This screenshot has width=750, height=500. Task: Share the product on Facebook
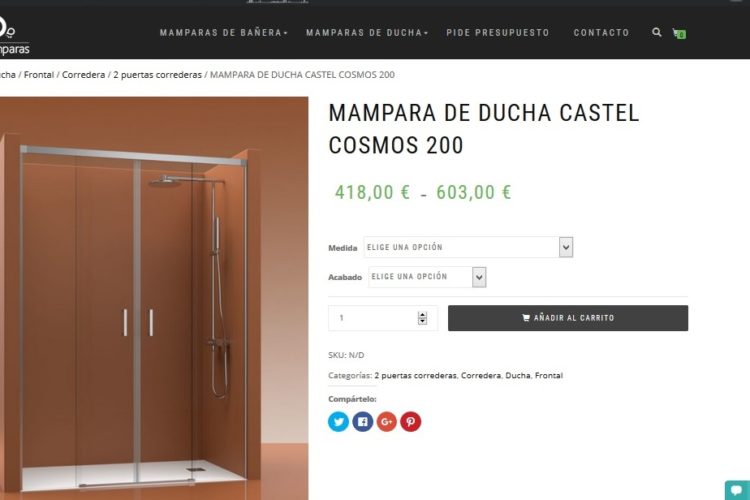coord(363,422)
